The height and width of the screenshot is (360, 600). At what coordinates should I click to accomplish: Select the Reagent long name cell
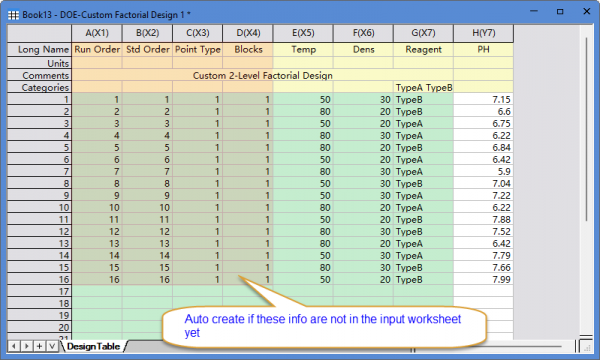[423, 50]
